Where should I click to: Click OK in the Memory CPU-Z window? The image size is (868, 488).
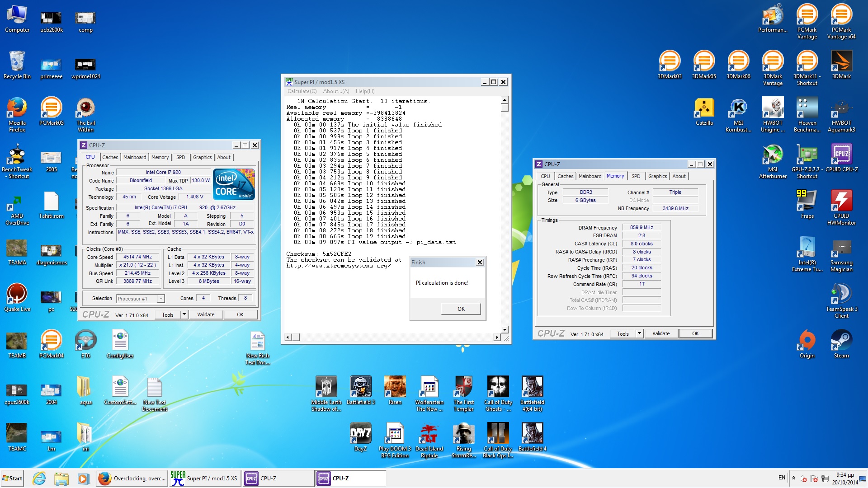click(x=695, y=333)
